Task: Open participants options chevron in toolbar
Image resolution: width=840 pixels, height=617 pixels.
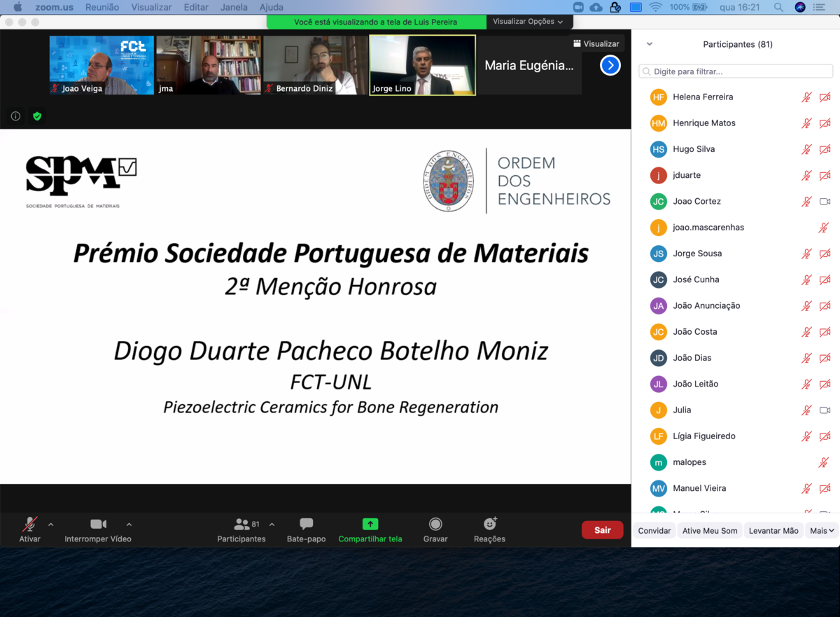Action: (x=272, y=524)
